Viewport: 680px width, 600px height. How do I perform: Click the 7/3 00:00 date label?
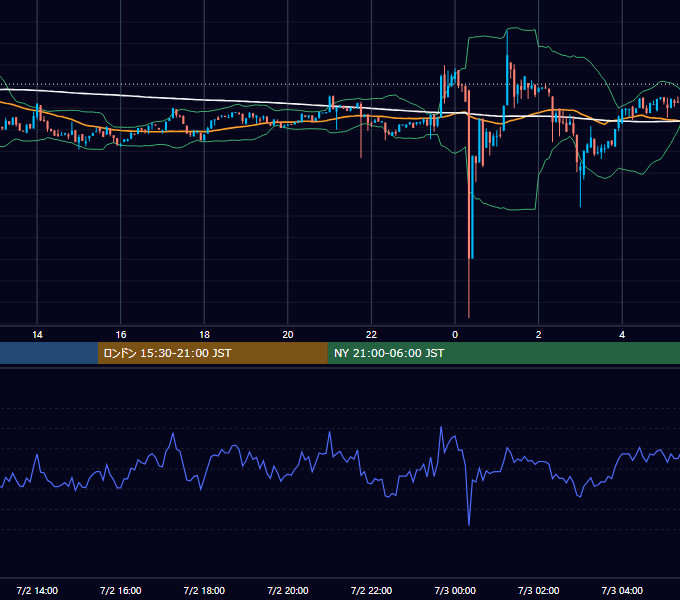coord(455,590)
